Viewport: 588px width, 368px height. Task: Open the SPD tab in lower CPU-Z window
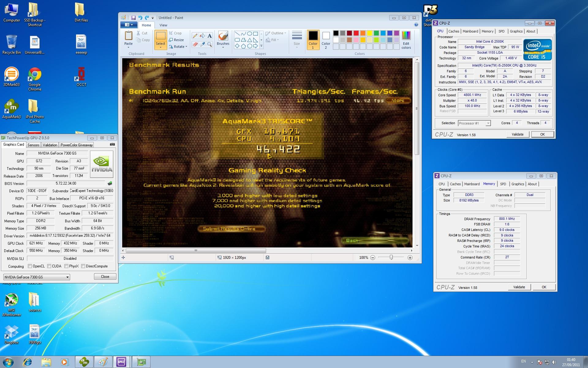[x=503, y=184]
